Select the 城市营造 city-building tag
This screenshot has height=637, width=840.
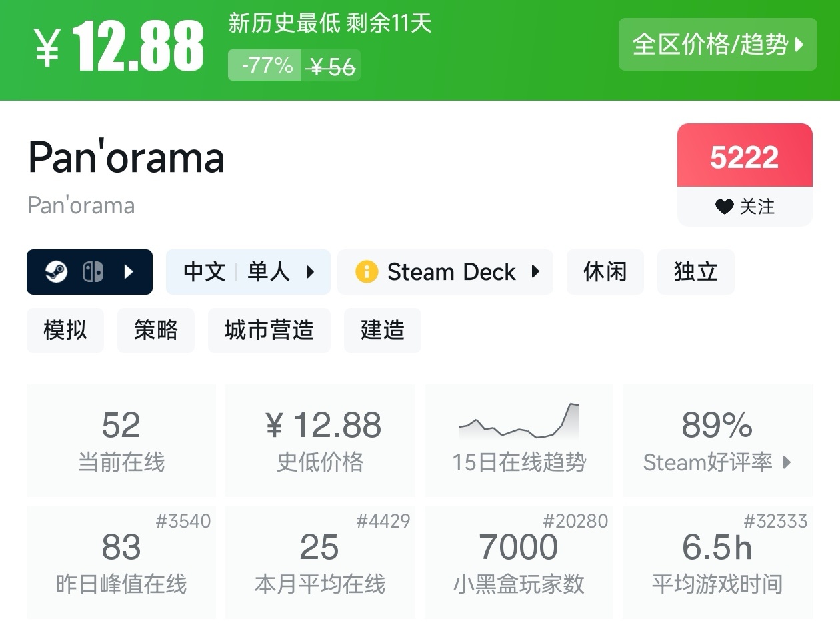tap(269, 330)
